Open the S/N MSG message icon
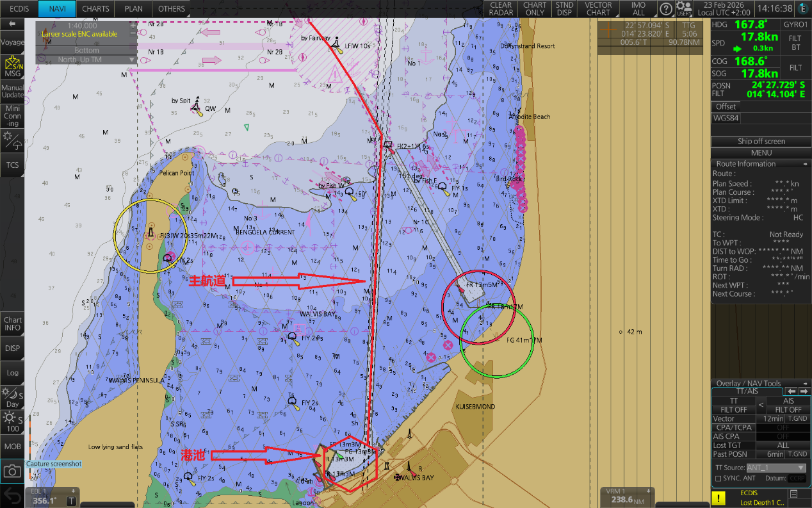The height and width of the screenshot is (508, 812). pyautogui.click(x=12, y=67)
